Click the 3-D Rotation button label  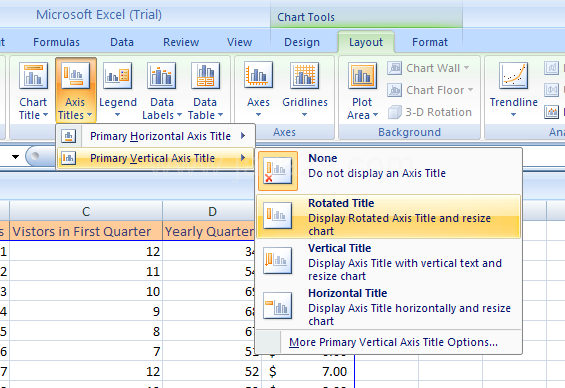pyautogui.click(x=439, y=112)
